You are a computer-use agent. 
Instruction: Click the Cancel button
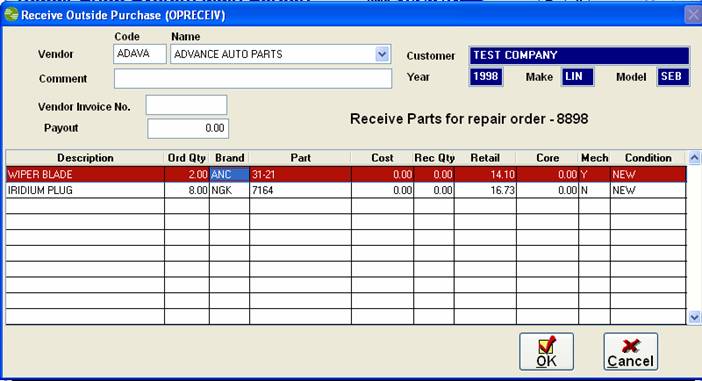[630, 351]
